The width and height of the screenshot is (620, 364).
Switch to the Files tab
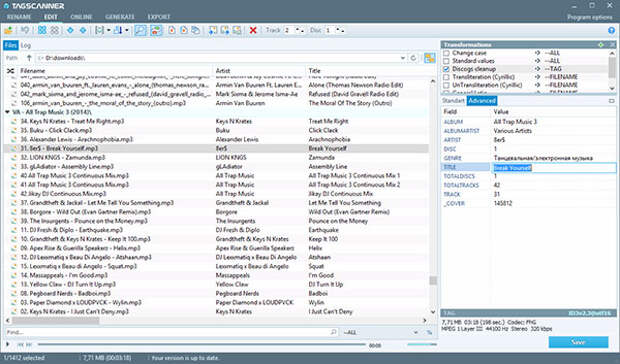point(11,45)
